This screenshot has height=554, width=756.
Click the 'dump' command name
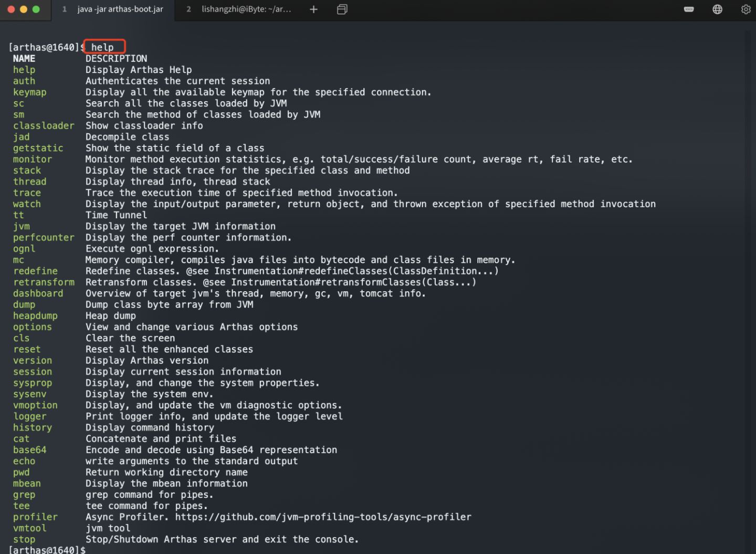click(x=24, y=305)
